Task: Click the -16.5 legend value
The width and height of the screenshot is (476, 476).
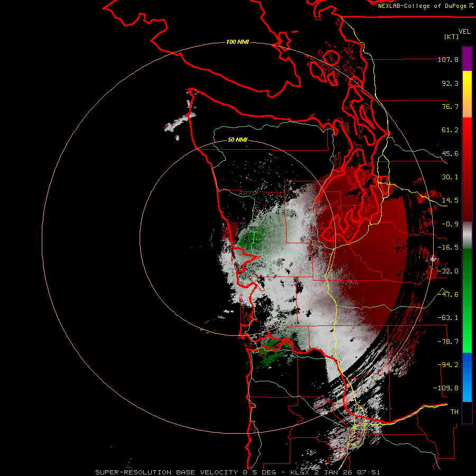Action: [x=448, y=248]
